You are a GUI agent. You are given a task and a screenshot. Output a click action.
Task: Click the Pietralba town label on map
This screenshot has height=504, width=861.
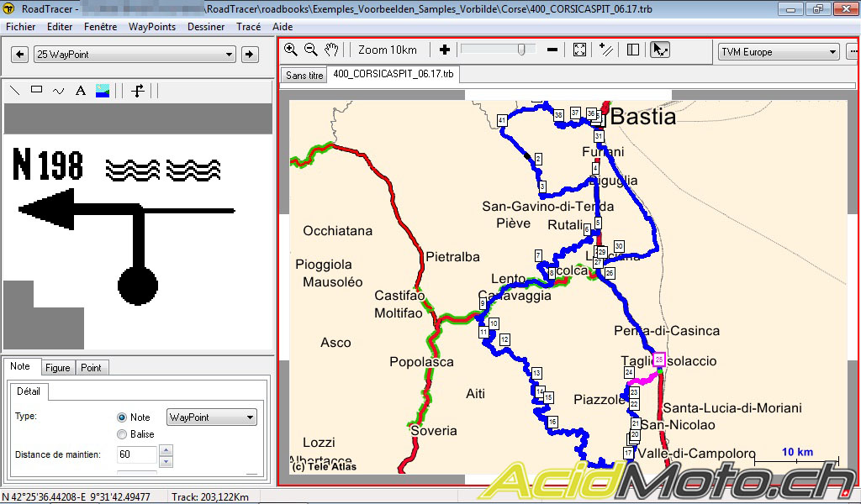tap(452, 257)
